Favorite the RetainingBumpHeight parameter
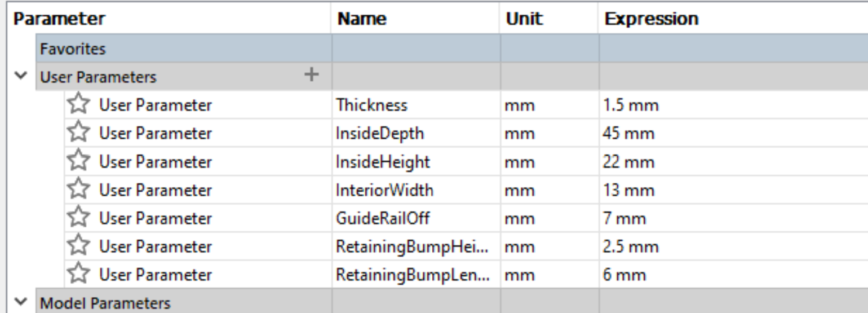The height and width of the screenshot is (313, 868). [x=78, y=246]
